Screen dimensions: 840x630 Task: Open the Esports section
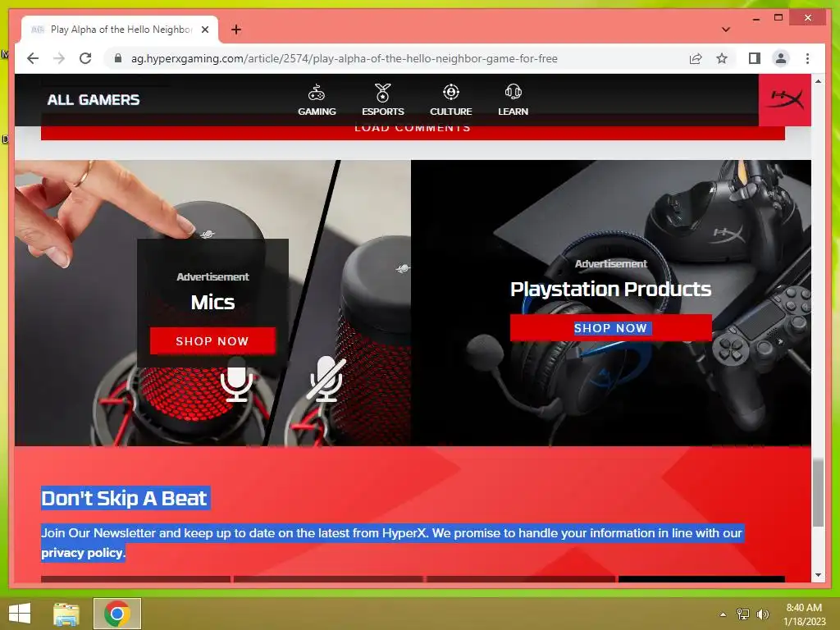click(382, 99)
